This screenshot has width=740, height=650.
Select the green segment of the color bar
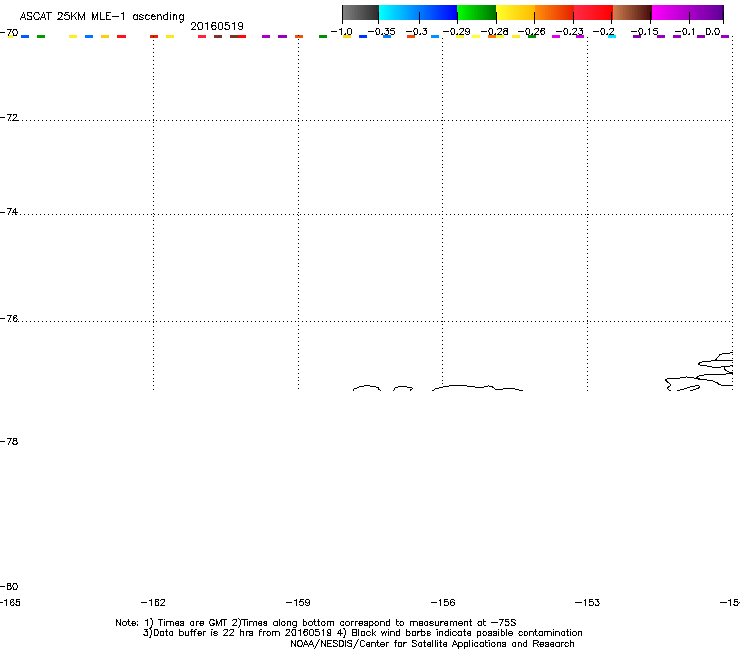476,13
